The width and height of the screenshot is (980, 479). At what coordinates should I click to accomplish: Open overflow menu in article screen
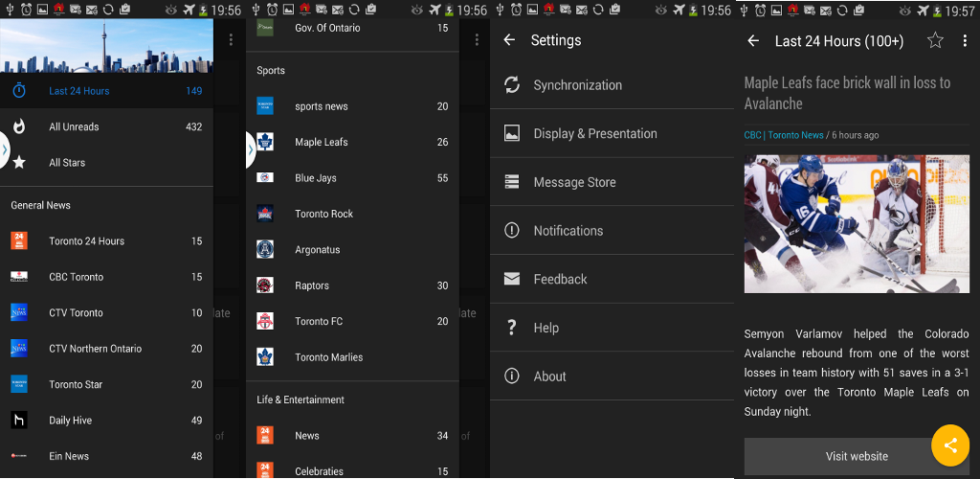(965, 40)
